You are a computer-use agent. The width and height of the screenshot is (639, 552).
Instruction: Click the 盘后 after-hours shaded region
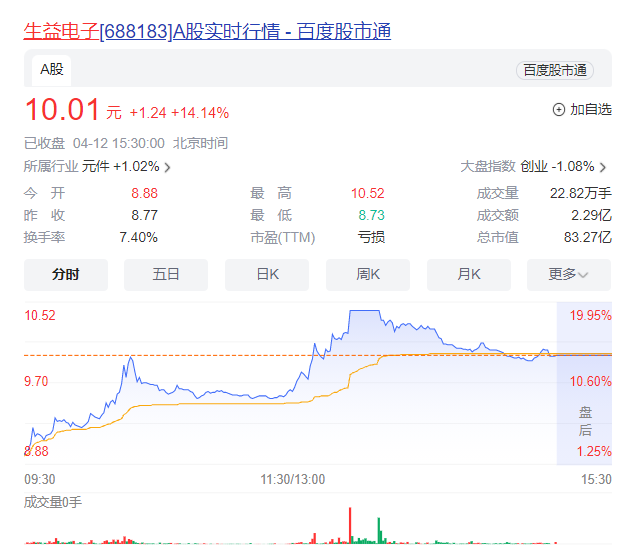click(x=584, y=383)
